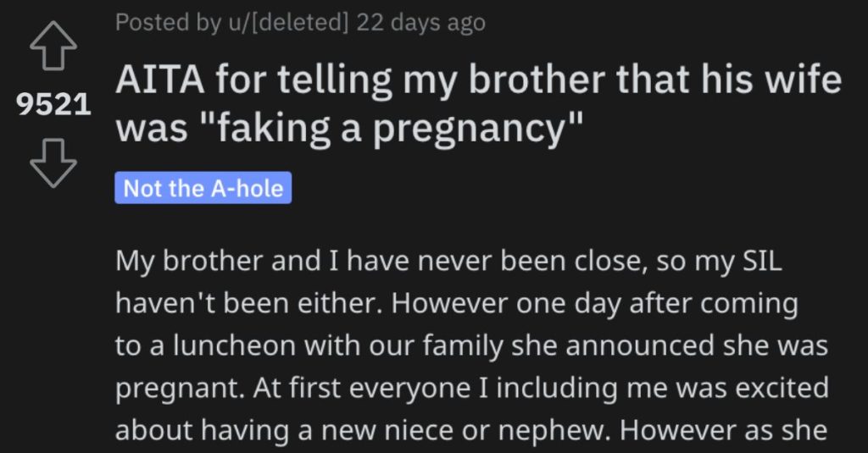Click the word "AITA" in the title
Screen dimensions: 868x453
point(160,80)
